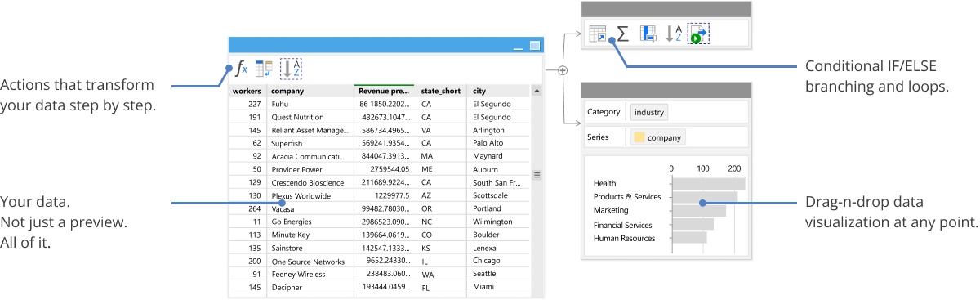The image size is (980, 300).
Task: Click the company column header
Action: pos(310,91)
